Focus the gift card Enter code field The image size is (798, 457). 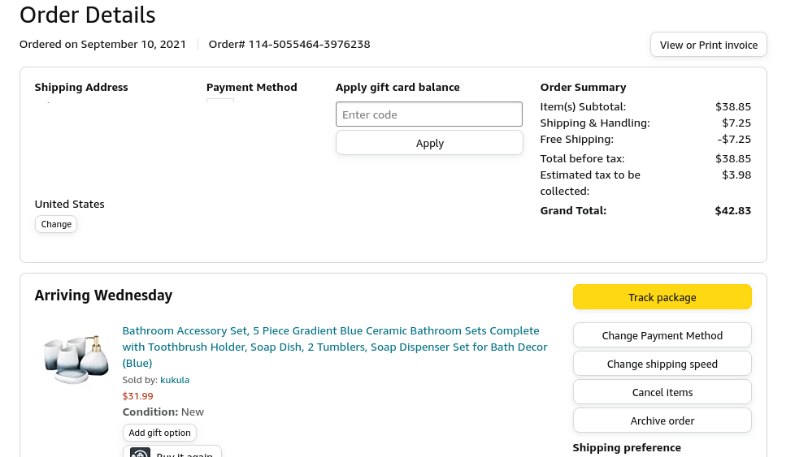(429, 115)
